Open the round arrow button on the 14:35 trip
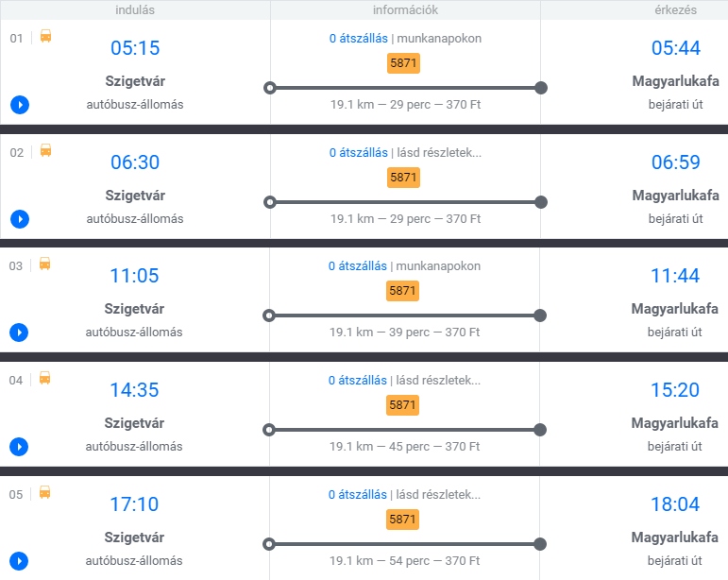Image resolution: width=728 pixels, height=580 pixels. pyautogui.click(x=20, y=447)
